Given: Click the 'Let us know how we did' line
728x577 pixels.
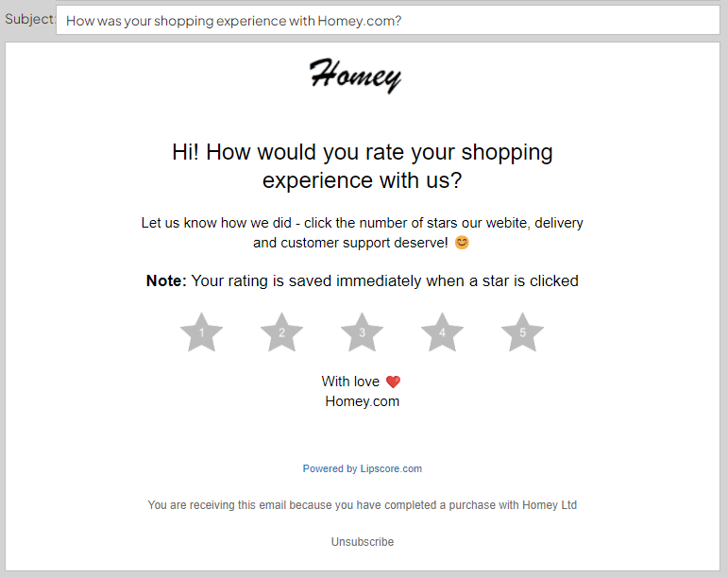Looking at the screenshot, I should pos(362,224).
